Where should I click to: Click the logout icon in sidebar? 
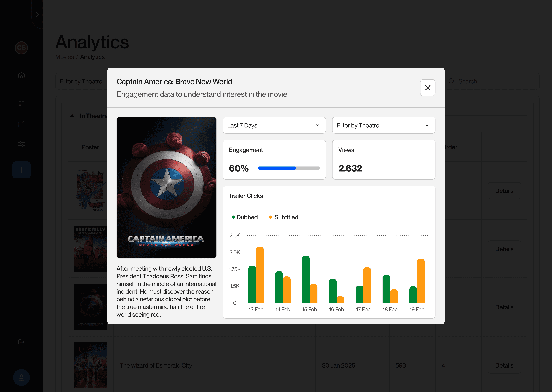(22, 342)
